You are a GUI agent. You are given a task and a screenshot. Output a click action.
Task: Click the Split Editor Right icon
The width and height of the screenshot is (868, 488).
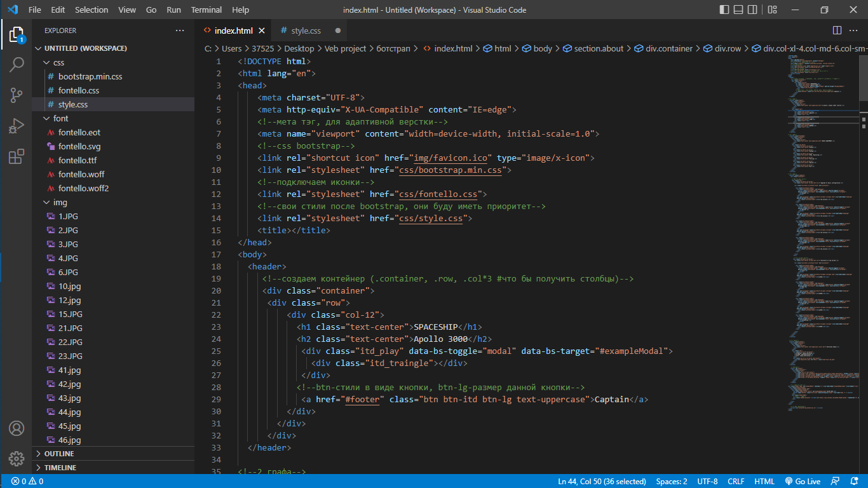coord(837,30)
